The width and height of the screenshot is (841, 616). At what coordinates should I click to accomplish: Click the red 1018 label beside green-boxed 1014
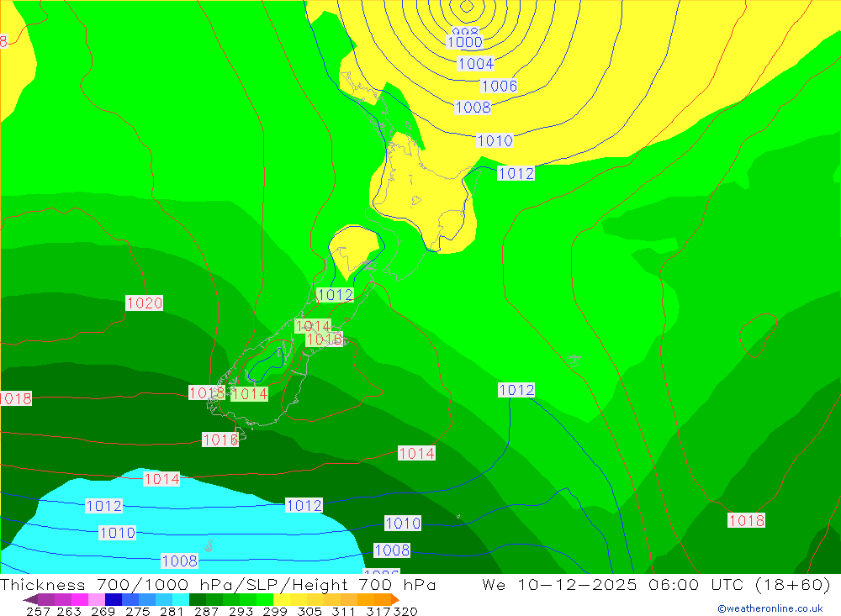(x=207, y=393)
